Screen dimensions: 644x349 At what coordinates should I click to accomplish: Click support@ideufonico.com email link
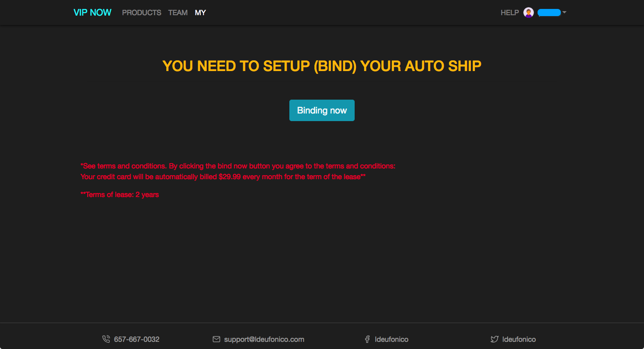264,339
